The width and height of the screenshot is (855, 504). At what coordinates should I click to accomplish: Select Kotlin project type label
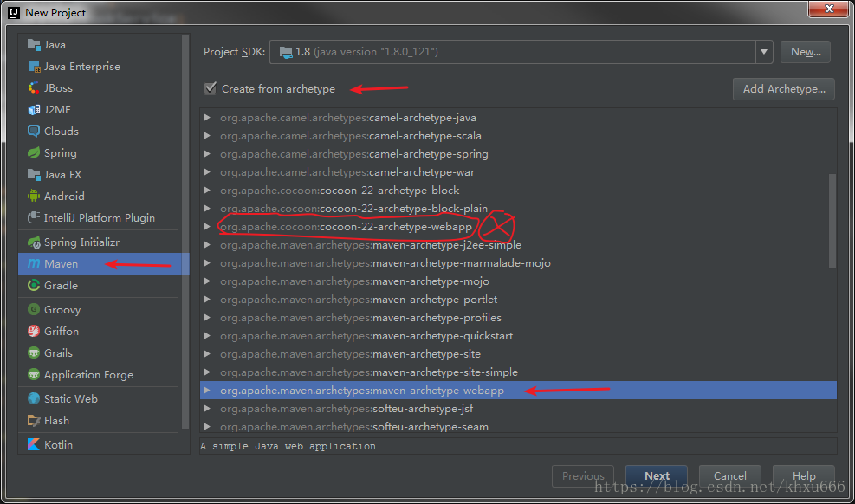[58, 444]
